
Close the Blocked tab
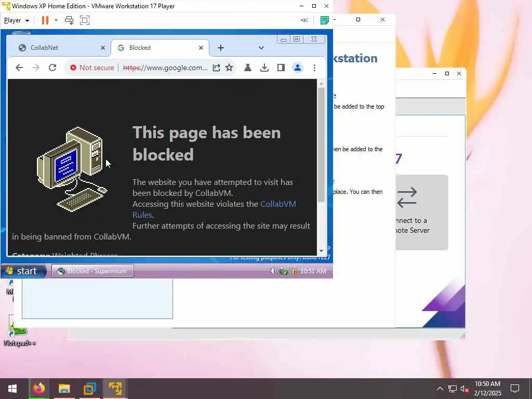201,48
